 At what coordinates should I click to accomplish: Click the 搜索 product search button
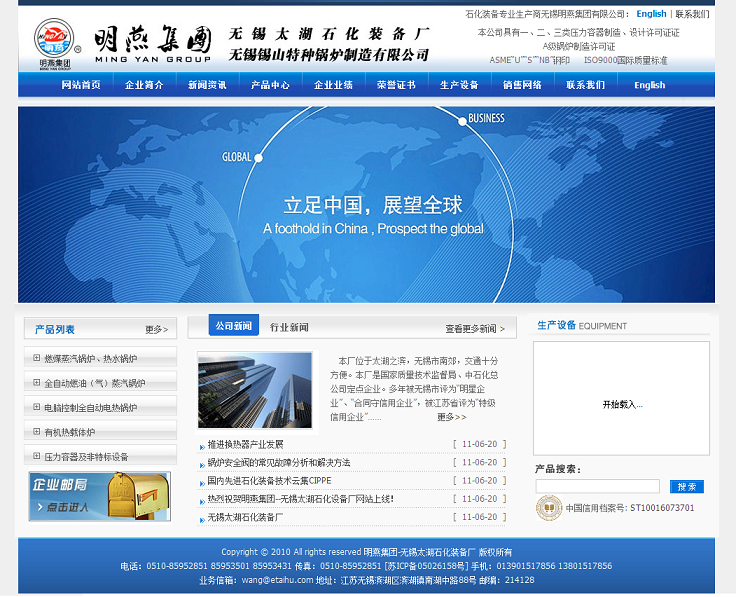click(x=687, y=487)
